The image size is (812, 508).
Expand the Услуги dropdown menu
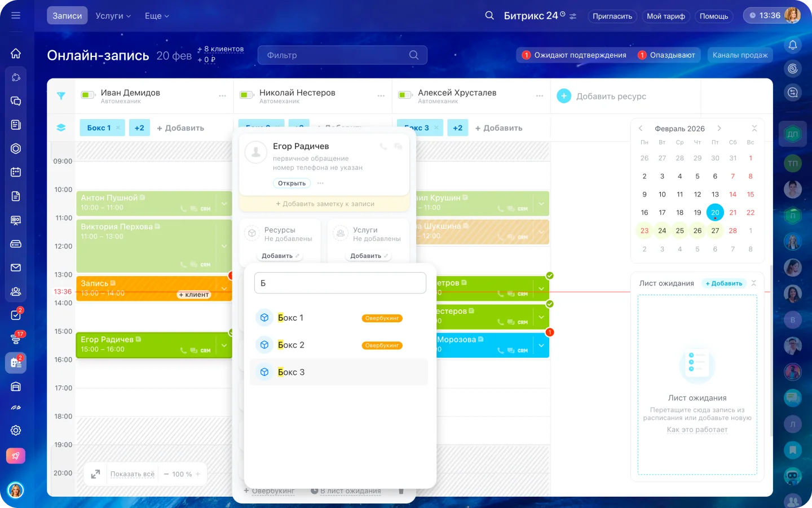click(x=113, y=16)
